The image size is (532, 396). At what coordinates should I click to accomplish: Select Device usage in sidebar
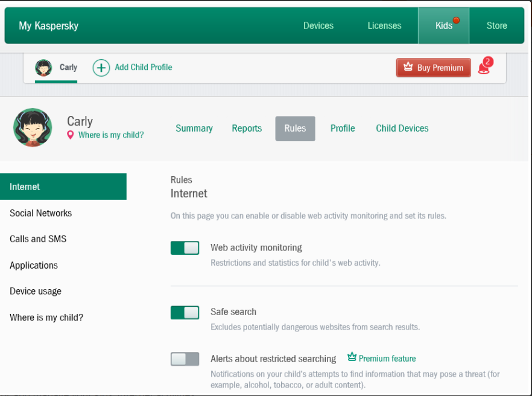(35, 292)
